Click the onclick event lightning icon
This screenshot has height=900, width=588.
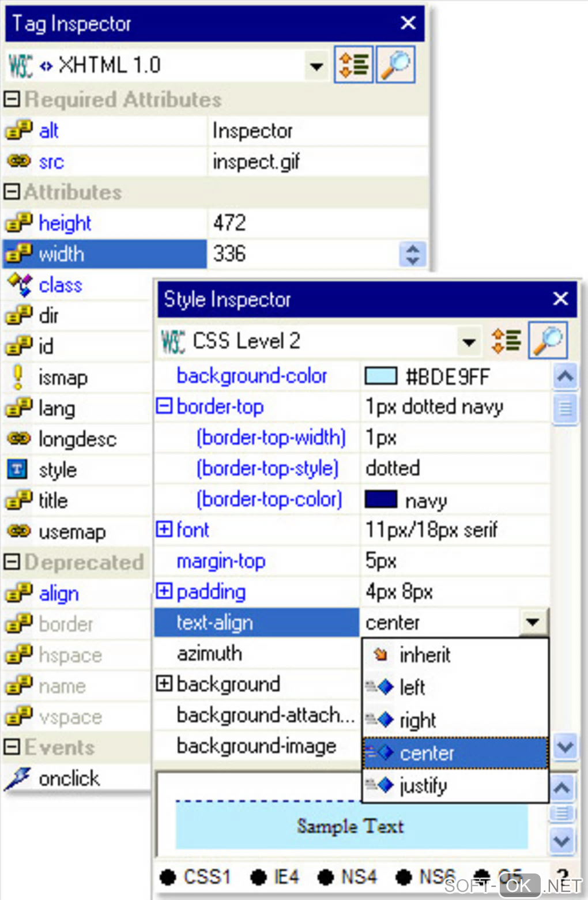click(18, 778)
